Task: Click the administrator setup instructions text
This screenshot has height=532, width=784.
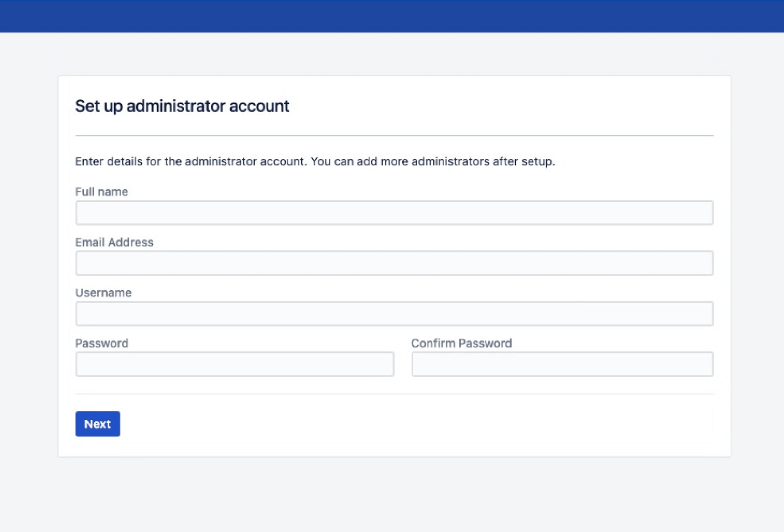Action: pos(315,161)
